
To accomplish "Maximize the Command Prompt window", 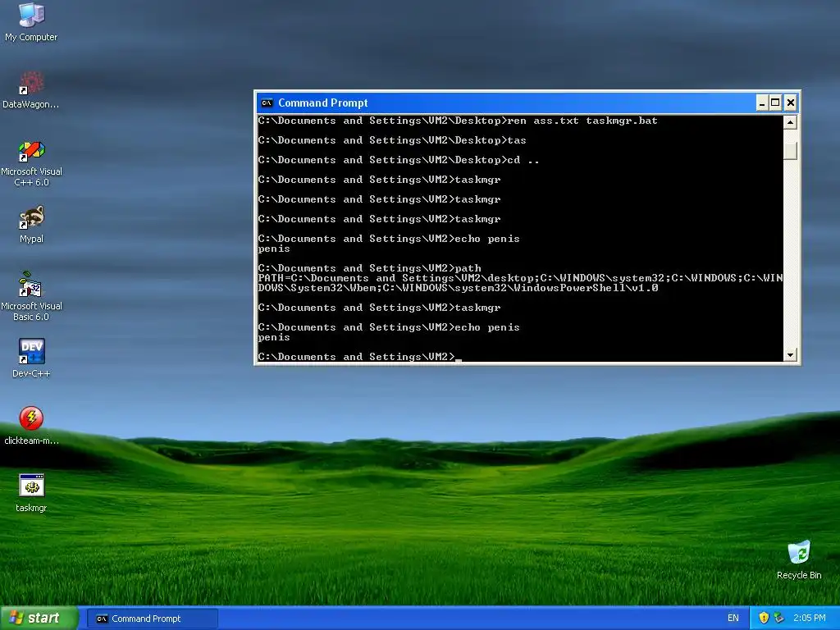I will [x=775, y=103].
